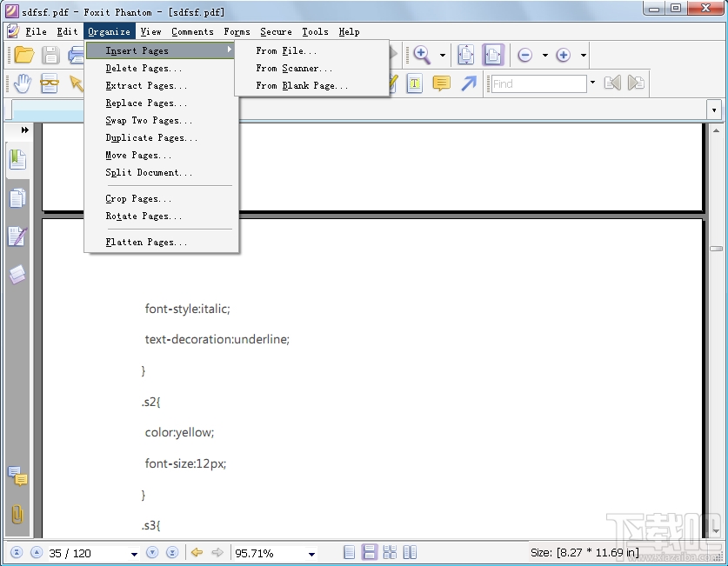The height and width of the screenshot is (566, 728).
Task: Open the Bookmarks side panel
Action: pyautogui.click(x=17, y=160)
